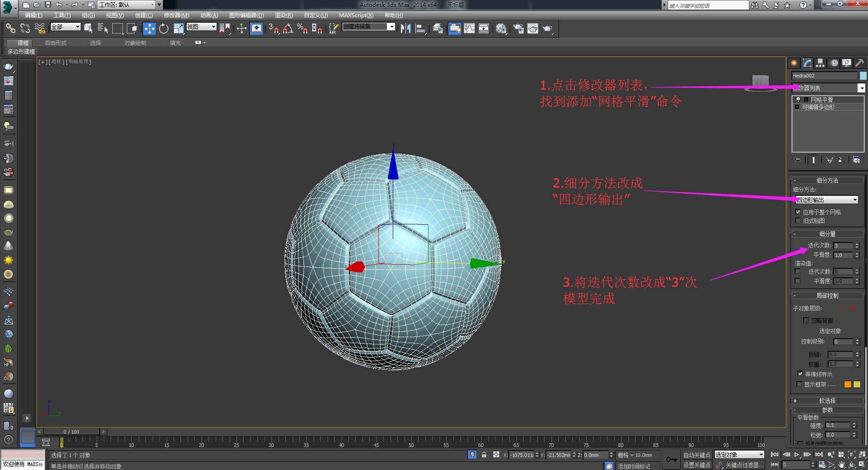Enable the 旧式贴图 checkbox
The image size is (868, 470).
click(798, 220)
